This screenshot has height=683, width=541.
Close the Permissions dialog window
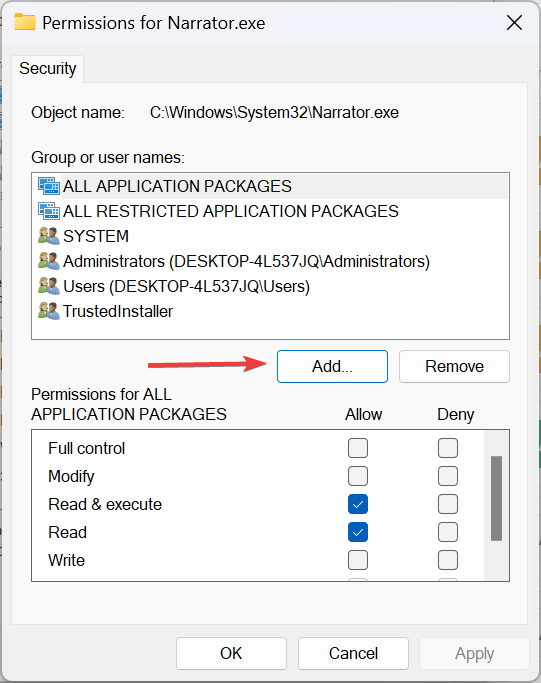514,23
